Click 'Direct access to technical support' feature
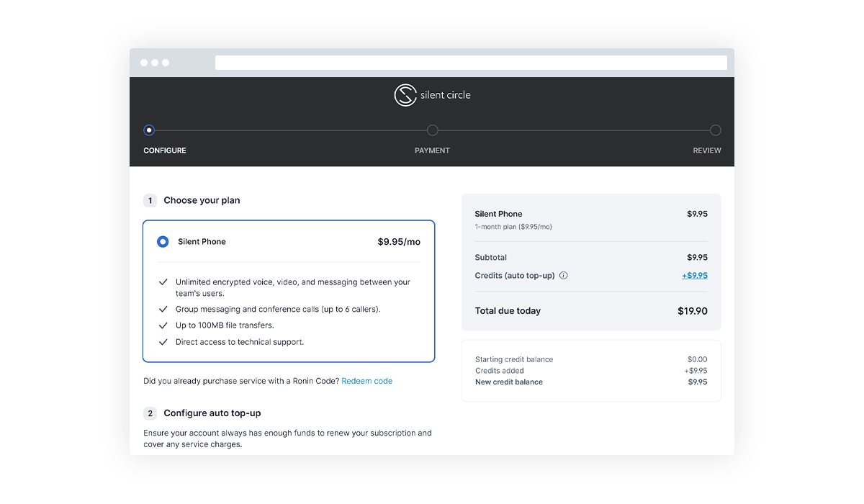This screenshot has height=504, width=864. (x=240, y=342)
